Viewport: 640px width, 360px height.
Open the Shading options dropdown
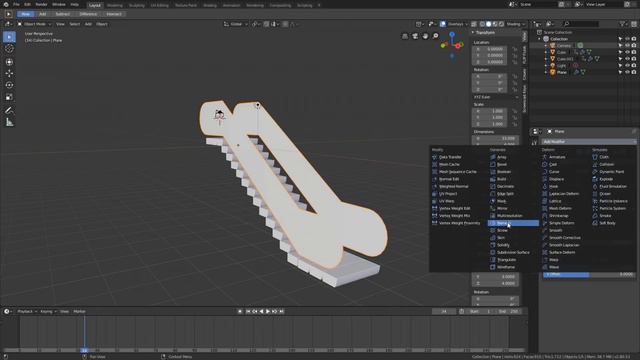516,24
